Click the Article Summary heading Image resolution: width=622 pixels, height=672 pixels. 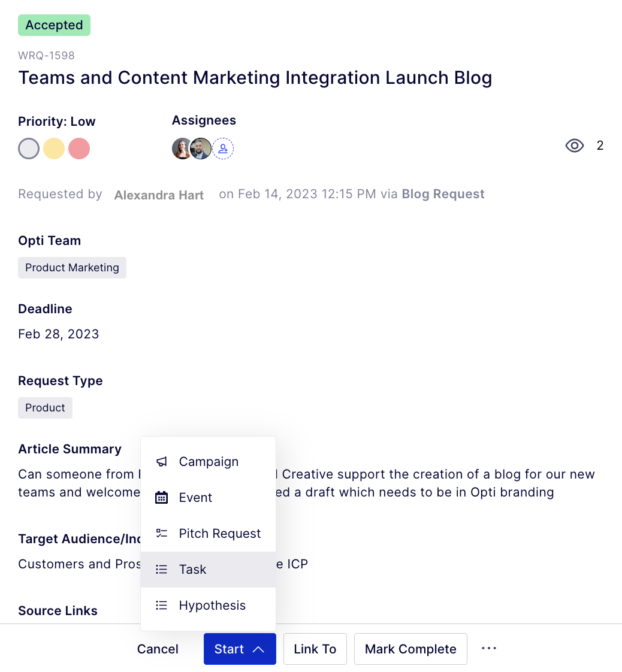(70, 449)
